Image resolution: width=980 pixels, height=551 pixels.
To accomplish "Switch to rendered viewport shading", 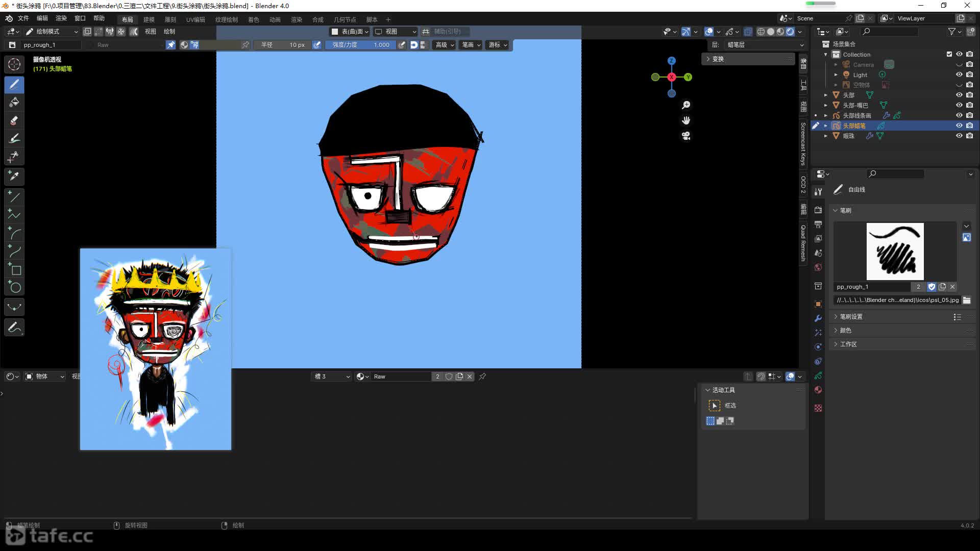I will tap(790, 32).
